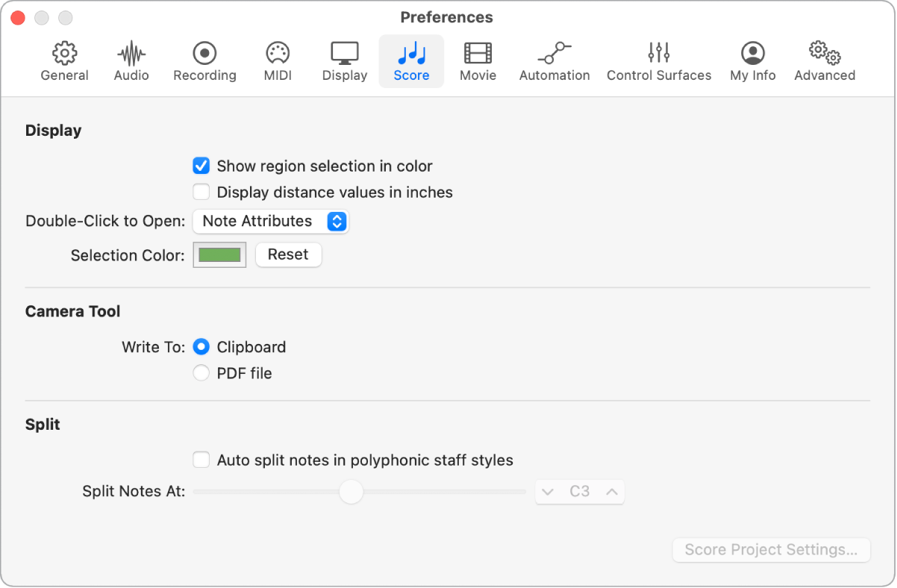
Task: Open the General preferences gear icon
Action: pyautogui.click(x=64, y=54)
